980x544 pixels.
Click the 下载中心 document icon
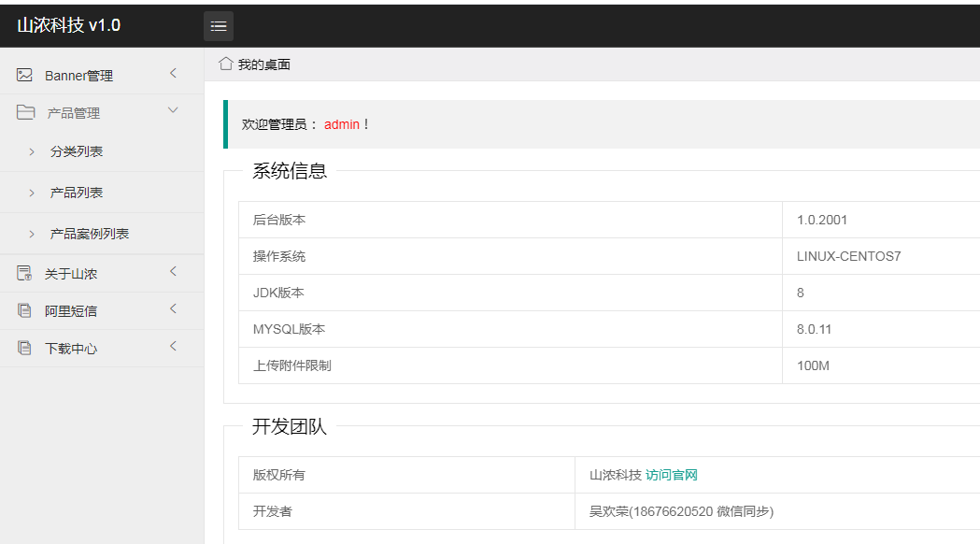[24, 349]
